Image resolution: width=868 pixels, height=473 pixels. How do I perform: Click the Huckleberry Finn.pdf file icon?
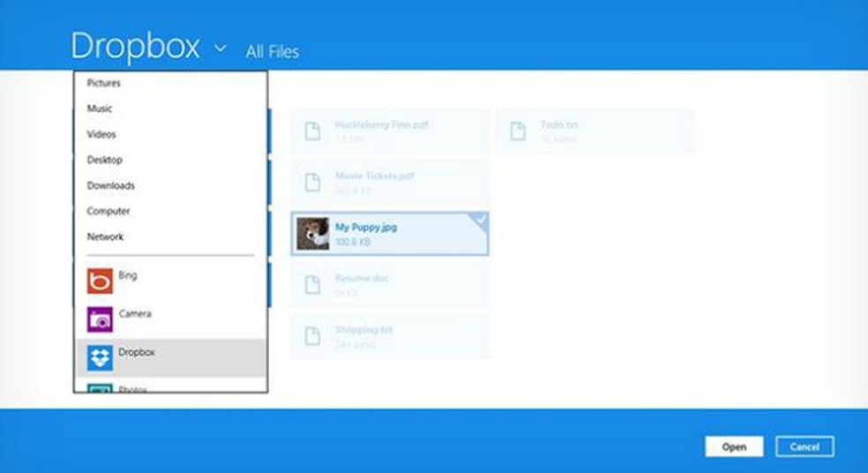(313, 131)
